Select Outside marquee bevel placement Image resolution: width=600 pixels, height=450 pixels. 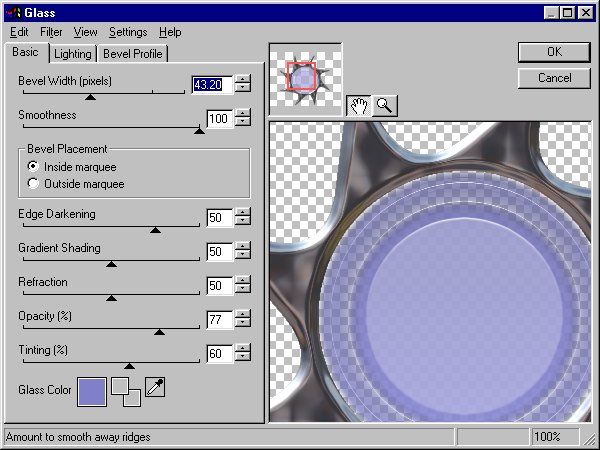[x=34, y=184]
